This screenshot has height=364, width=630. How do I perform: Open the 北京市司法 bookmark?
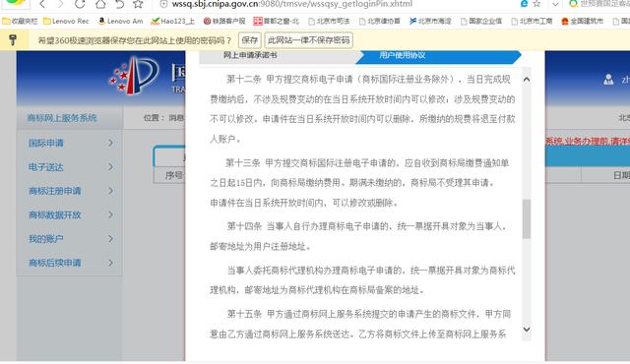329,21
